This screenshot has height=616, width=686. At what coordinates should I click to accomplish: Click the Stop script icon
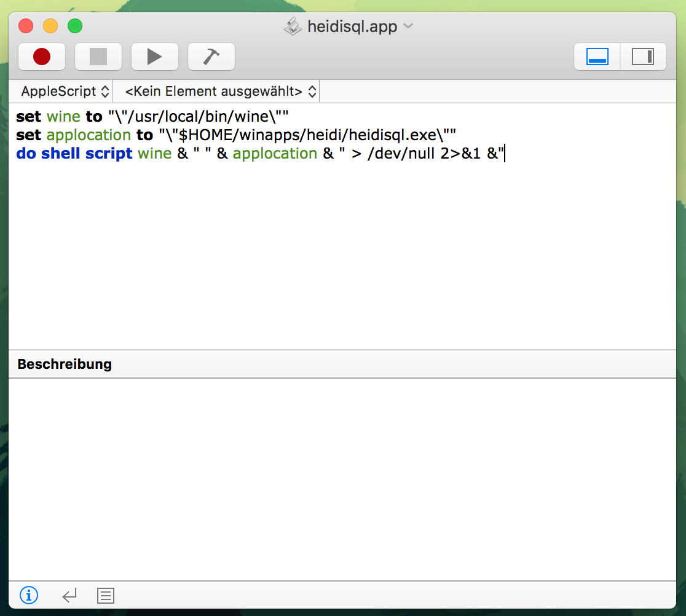[x=98, y=56]
